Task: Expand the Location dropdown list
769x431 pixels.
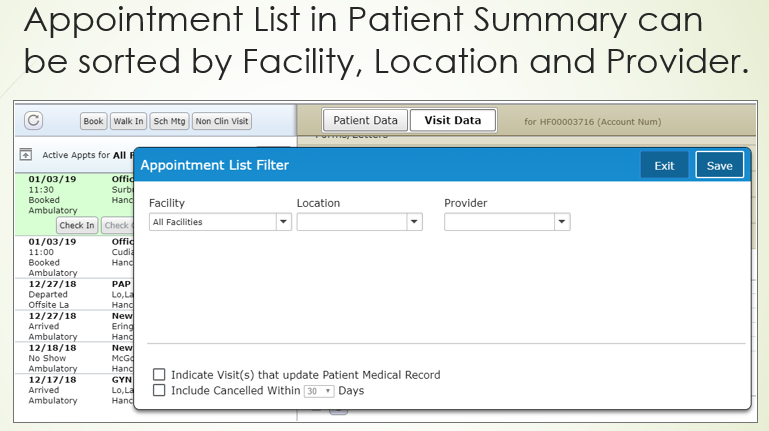Action: click(x=414, y=222)
